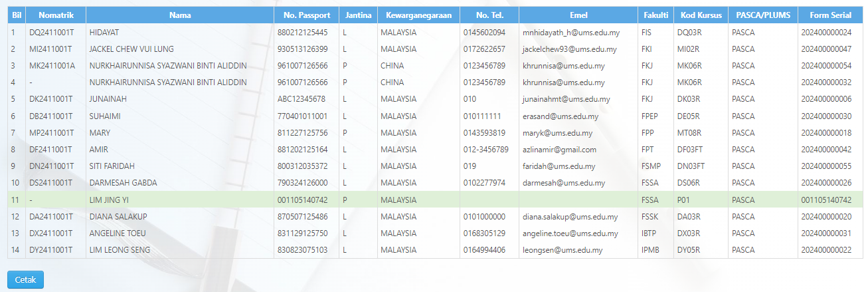
Task: Click course code MT08R
Action: (x=689, y=133)
